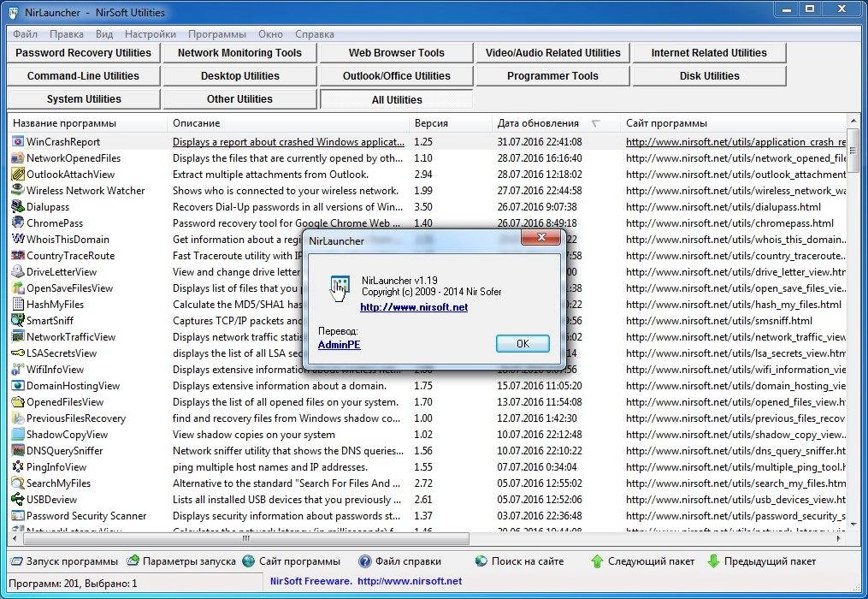Click 'Сайт программы' toolbar button
The height and width of the screenshot is (599, 868).
(x=292, y=561)
